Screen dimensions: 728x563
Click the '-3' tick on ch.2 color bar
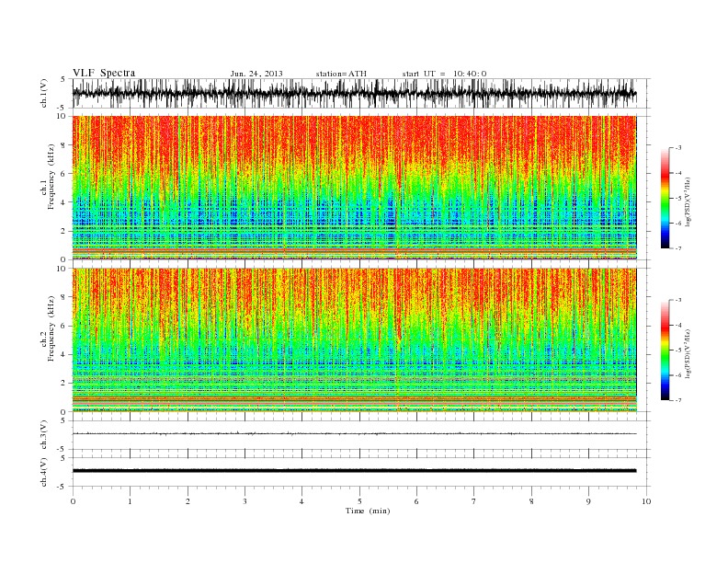[x=678, y=300]
